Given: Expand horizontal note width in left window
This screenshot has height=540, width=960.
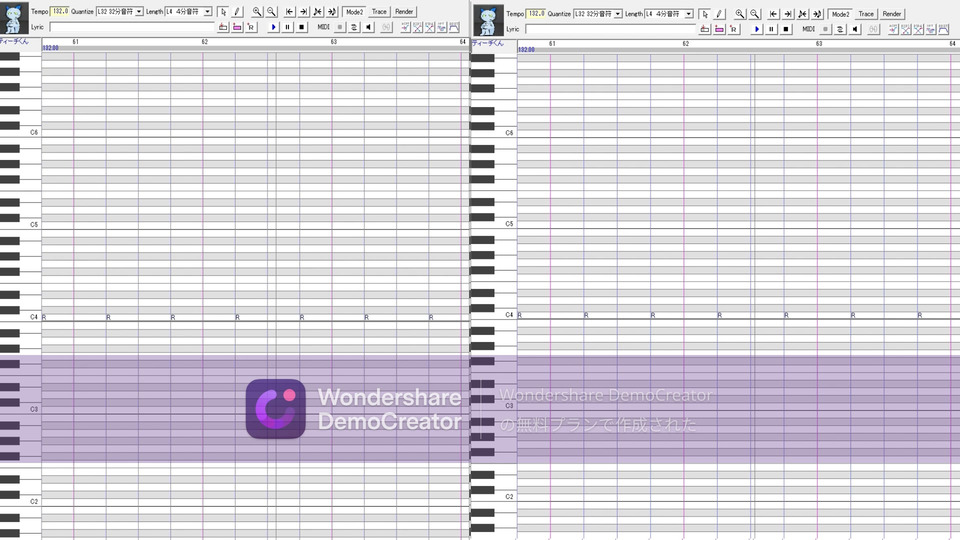Looking at the screenshot, I should (x=332, y=12).
